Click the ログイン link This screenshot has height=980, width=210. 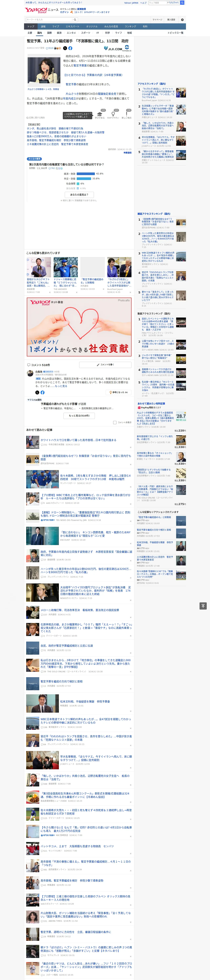(x=64, y=12)
